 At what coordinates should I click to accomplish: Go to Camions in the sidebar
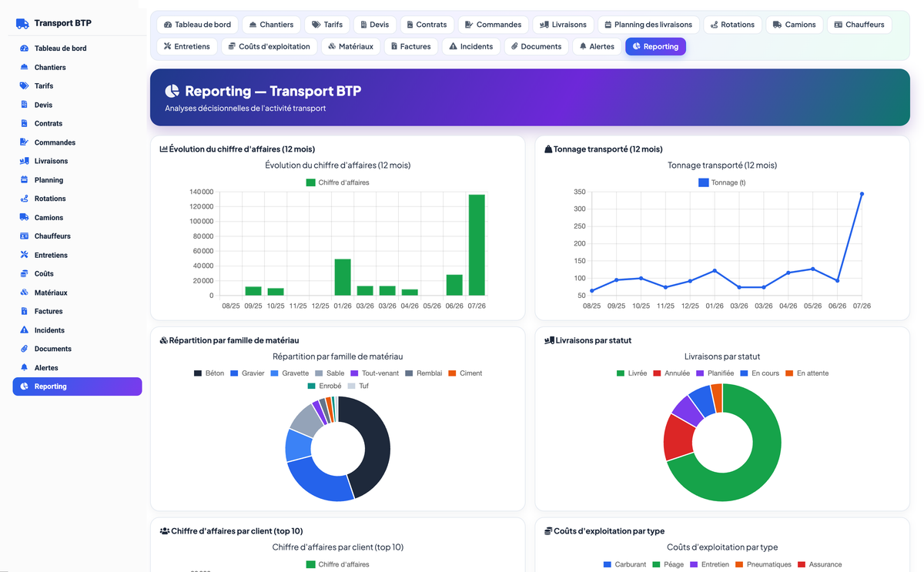[x=77, y=218]
